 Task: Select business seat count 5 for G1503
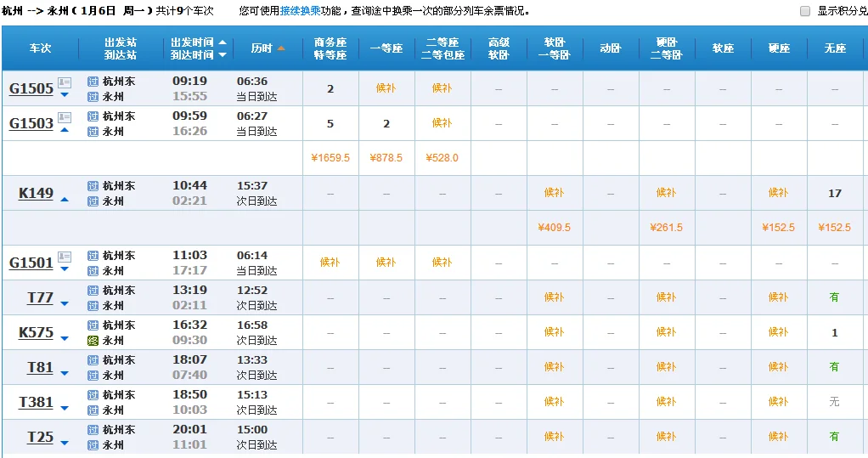coord(330,123)
